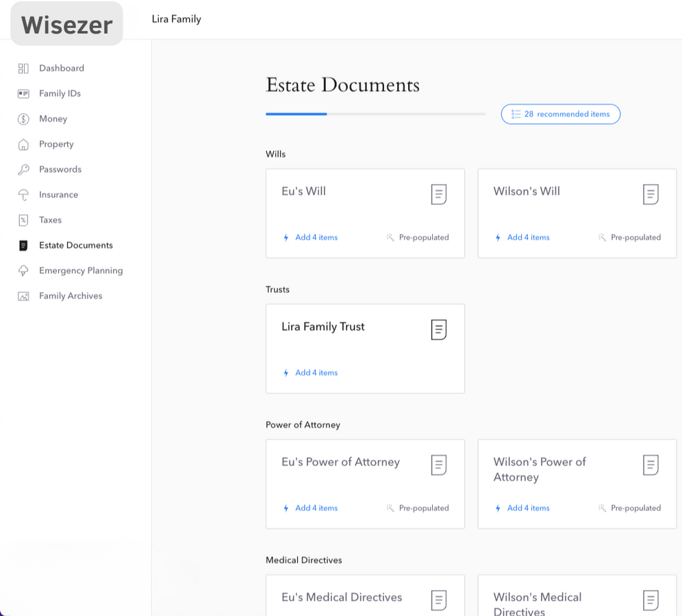
Task: Click the Taxes percent icon
Action: click(x=23, y=220)
